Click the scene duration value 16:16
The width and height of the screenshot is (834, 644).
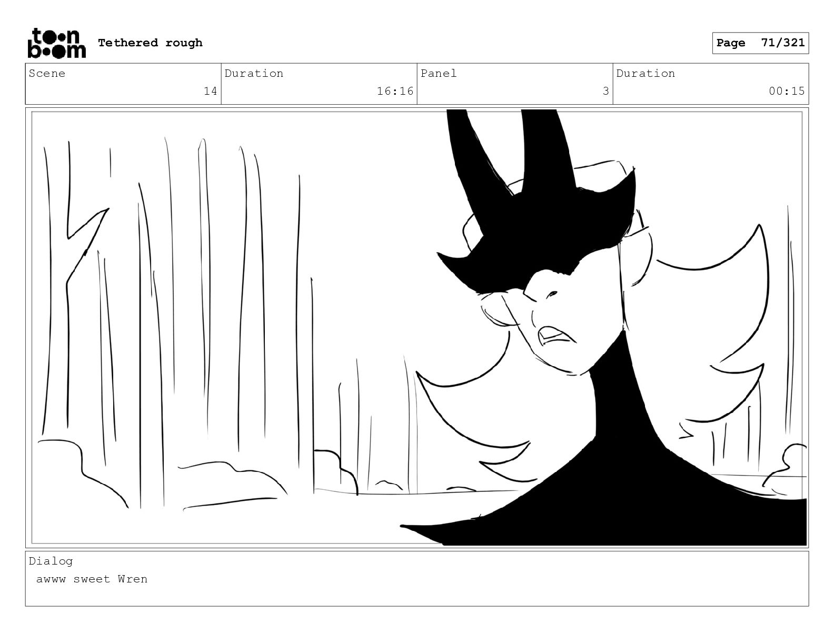(395, 91)
